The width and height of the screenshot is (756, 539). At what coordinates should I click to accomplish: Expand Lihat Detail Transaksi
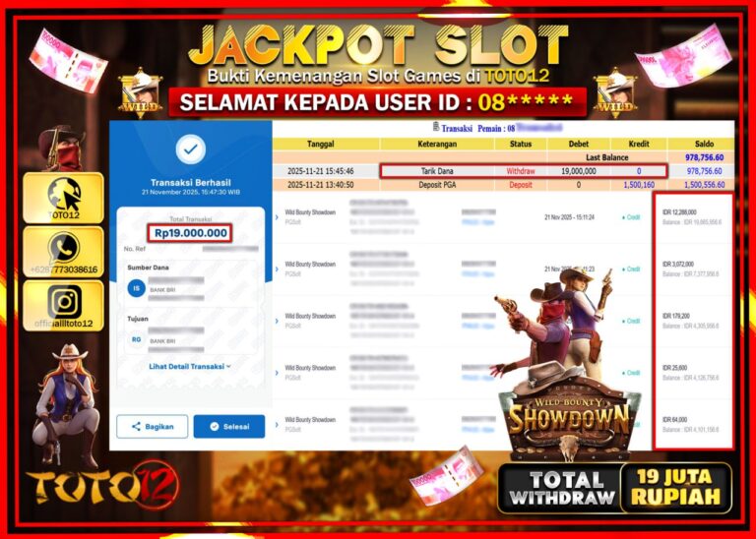coord(190,367)
